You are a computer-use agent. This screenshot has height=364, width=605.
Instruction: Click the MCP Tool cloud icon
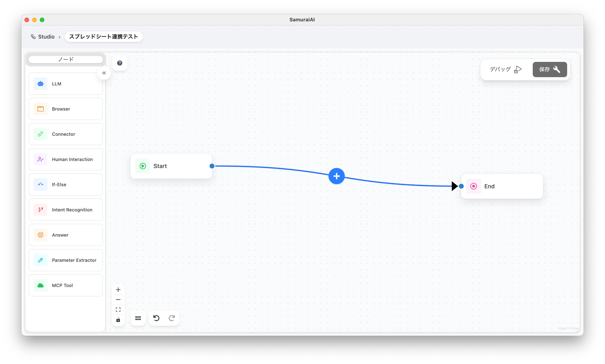[x=41, y=285]
